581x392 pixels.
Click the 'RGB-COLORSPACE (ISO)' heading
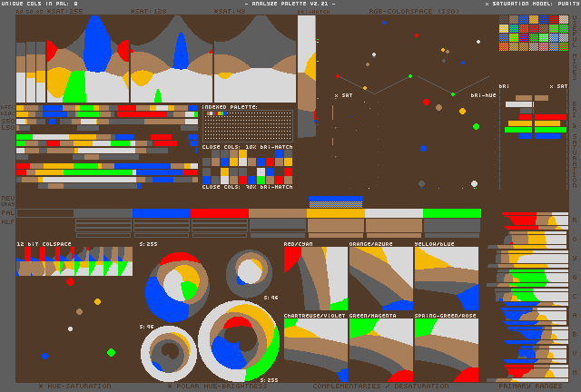[x=414, y=12]
